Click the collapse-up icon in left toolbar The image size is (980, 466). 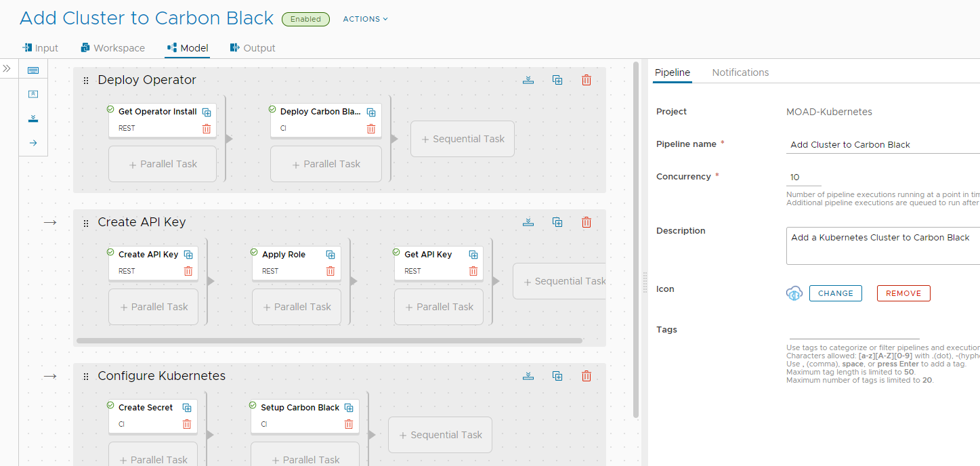[33, 94]
